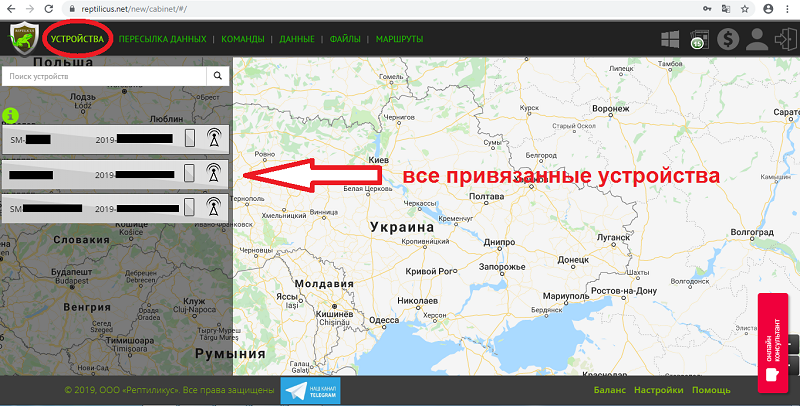Click the copyright Рептиликус footer text
This screenshot has width=800, height=406.
pos(169,390)
